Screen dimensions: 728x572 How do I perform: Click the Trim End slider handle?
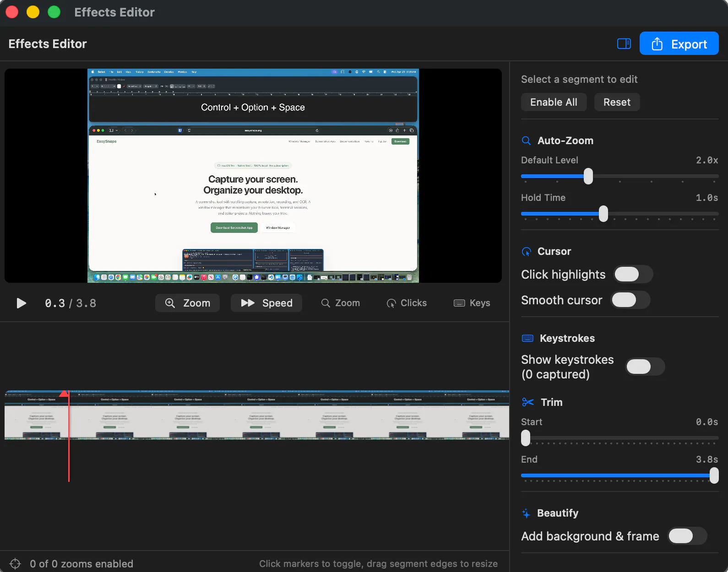coord(714,475)
